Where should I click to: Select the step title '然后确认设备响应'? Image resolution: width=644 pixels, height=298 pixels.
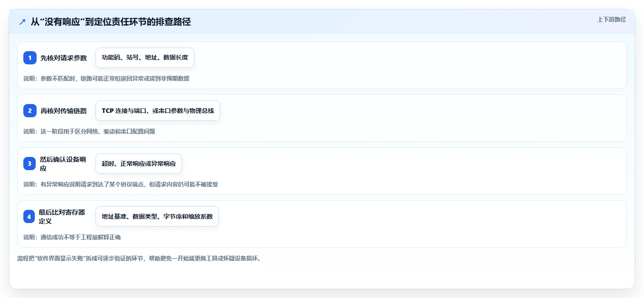click(63, 164)
